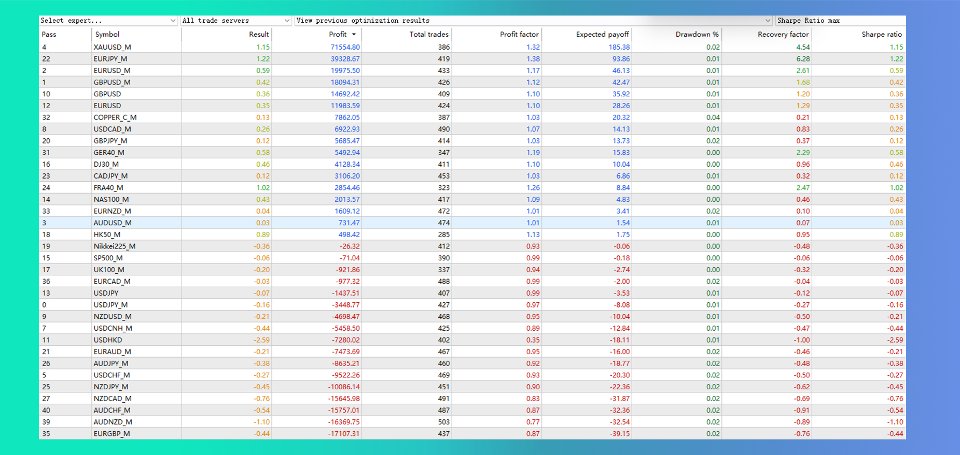This screenshot has height=455, width=960.
Task: Open the 'Sharpe Ratio max' criterion dropdown
Action: 840,20
